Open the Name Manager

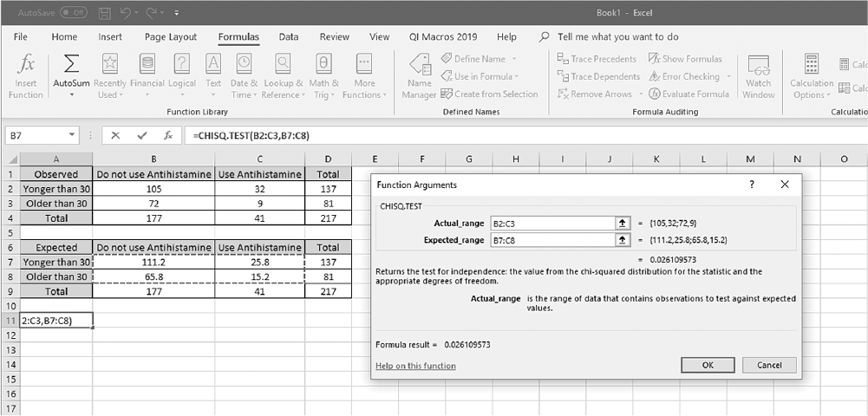[x=419, y=76]
